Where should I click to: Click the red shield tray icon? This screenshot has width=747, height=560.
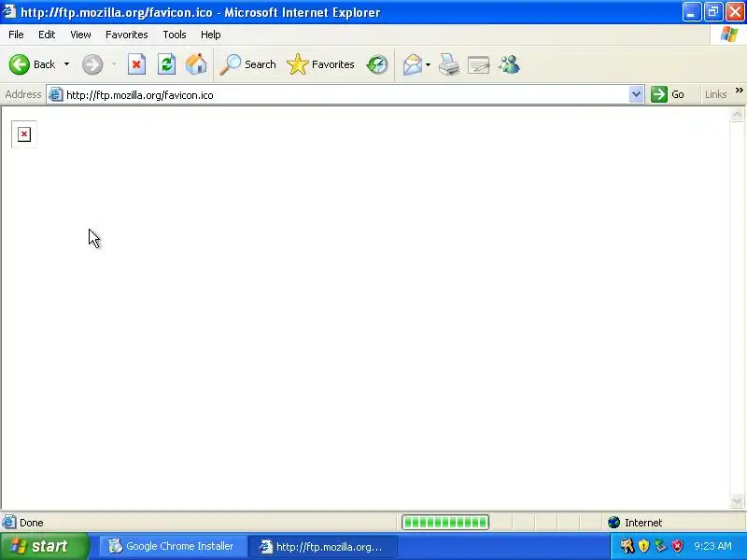pyautogui.click(x=677, y=546)
